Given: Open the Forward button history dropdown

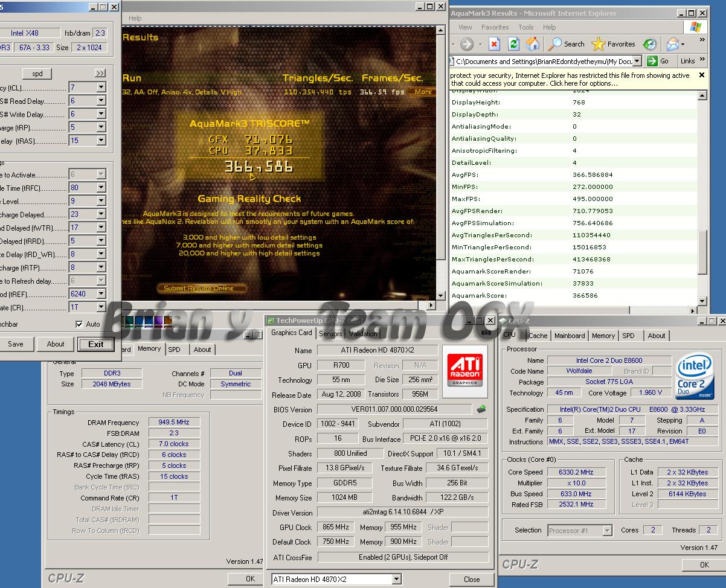Looking at the screenshot, I should click(x=480, y=44).
